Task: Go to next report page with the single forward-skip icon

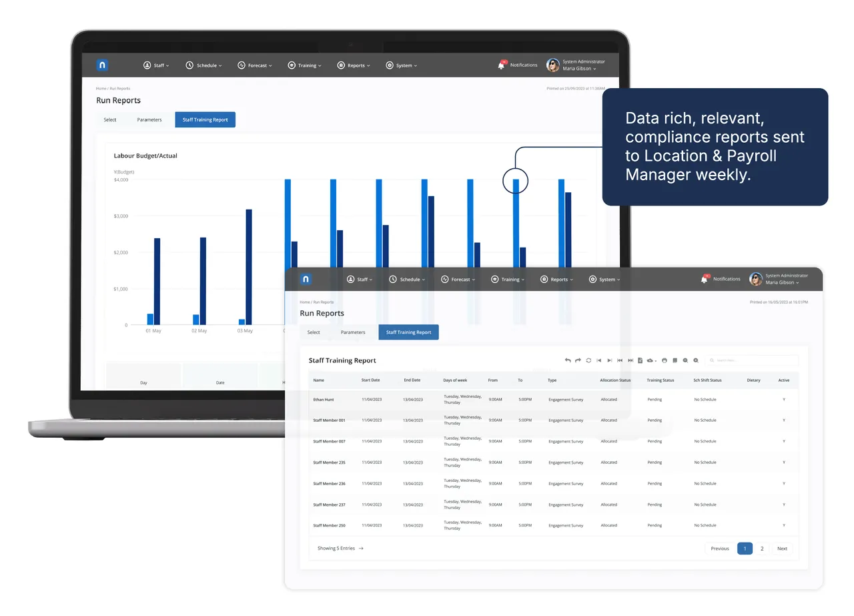Action: [x=610, y=360]
